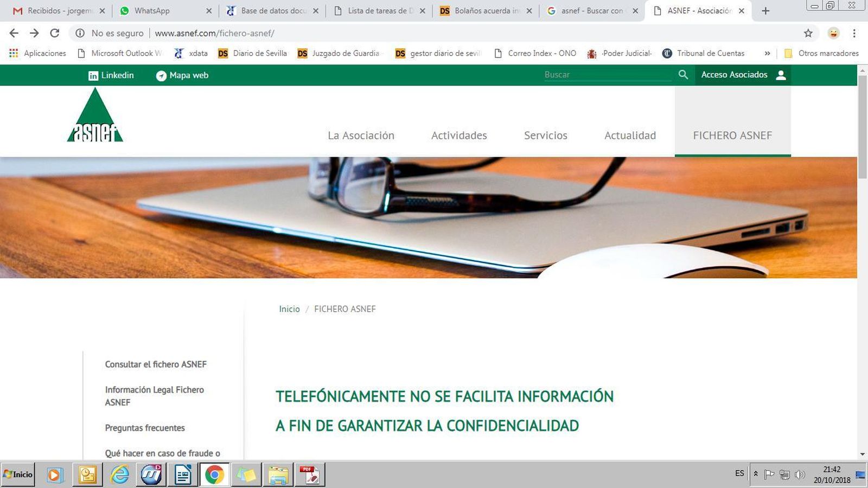Image resolution: width=868 pixels, height=488 pixels.
Task: Open site info via 'No es seguro' icon
Action: coord(80,33)
